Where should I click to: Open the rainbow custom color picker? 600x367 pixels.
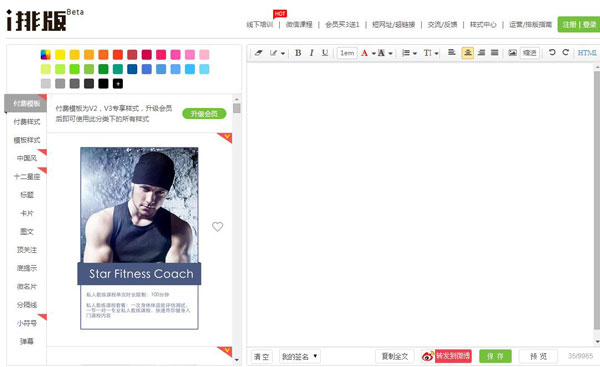click(x=46, y=55)
